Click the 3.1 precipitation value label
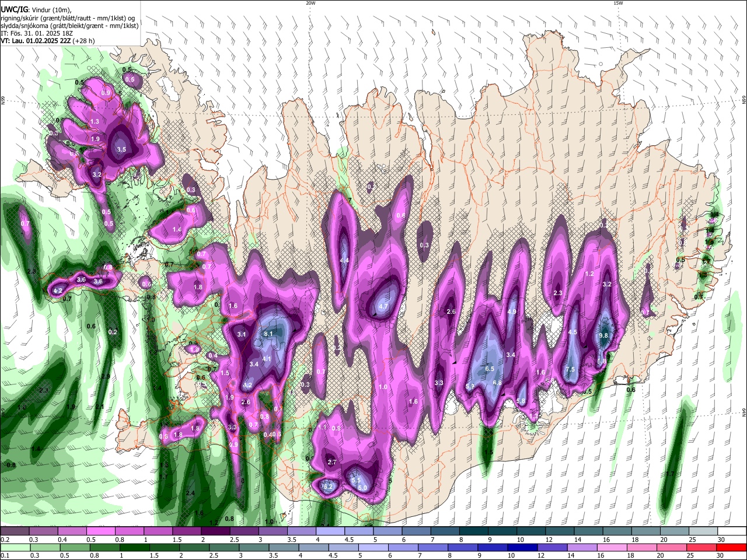Screen dimensions: 747x560 click(x=242, y=334)
